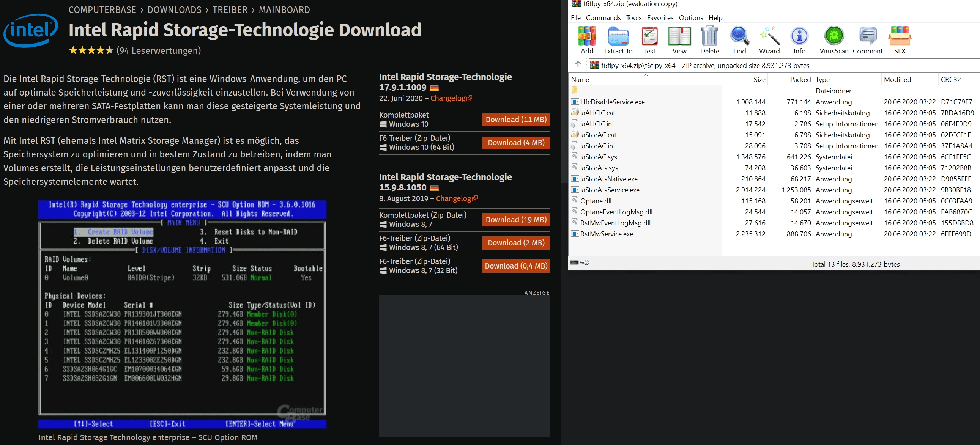Start VirusScan on the archive

(833, 40)
